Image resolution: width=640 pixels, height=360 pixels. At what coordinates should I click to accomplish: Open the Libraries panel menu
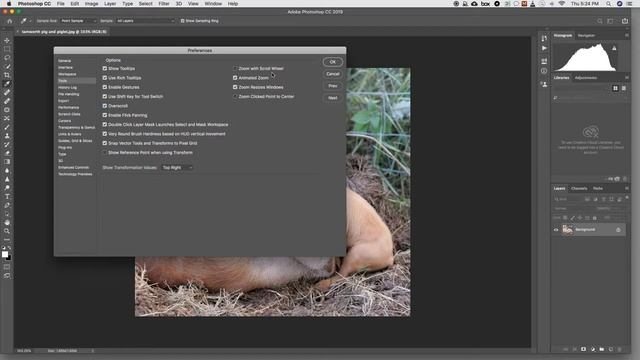tap(627, 78)
